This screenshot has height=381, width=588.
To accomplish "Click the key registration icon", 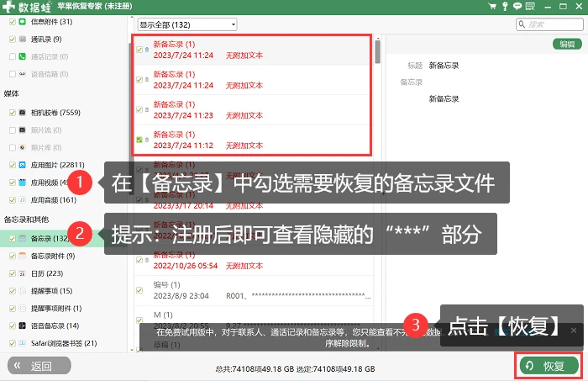I will click(505, 6).
